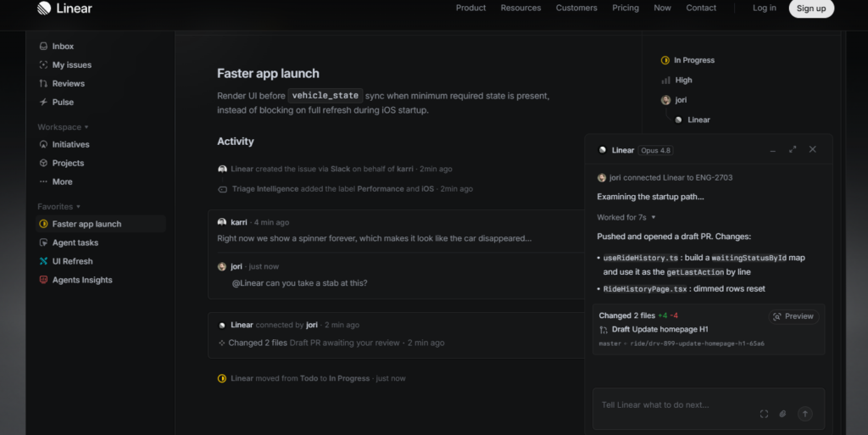Click the Sign up button
The height and width of the screenshot is (435, 868).
(x=811, y=8)
